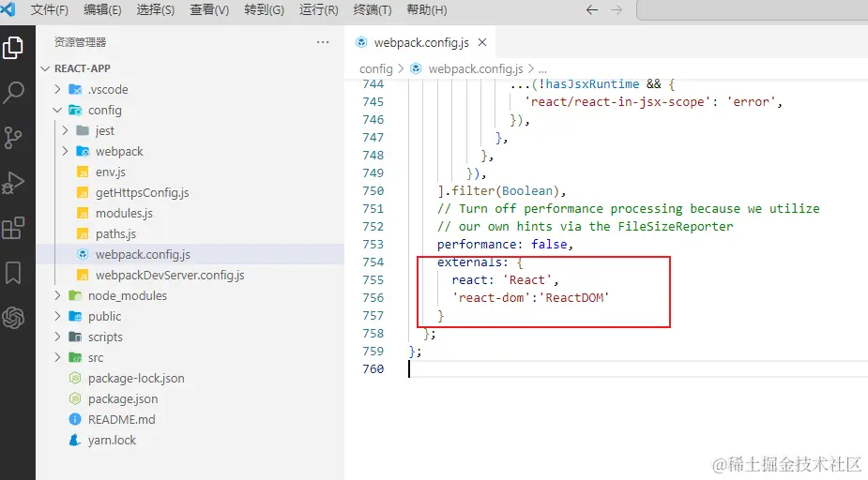Open paths.js in the explorer
Screen dimensions: 868x480
click(115, 234)
